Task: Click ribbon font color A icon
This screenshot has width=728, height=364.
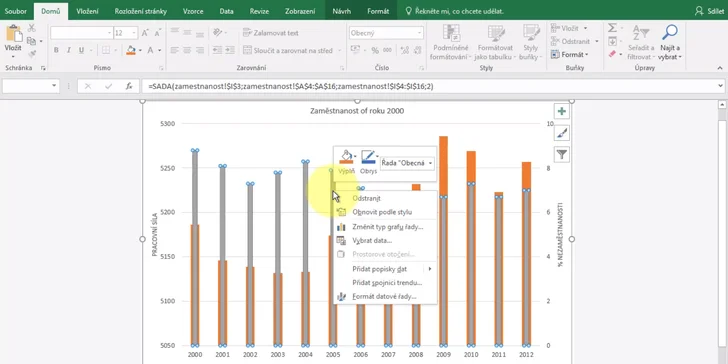Action: pyautogui.click(x=150, y=50)
